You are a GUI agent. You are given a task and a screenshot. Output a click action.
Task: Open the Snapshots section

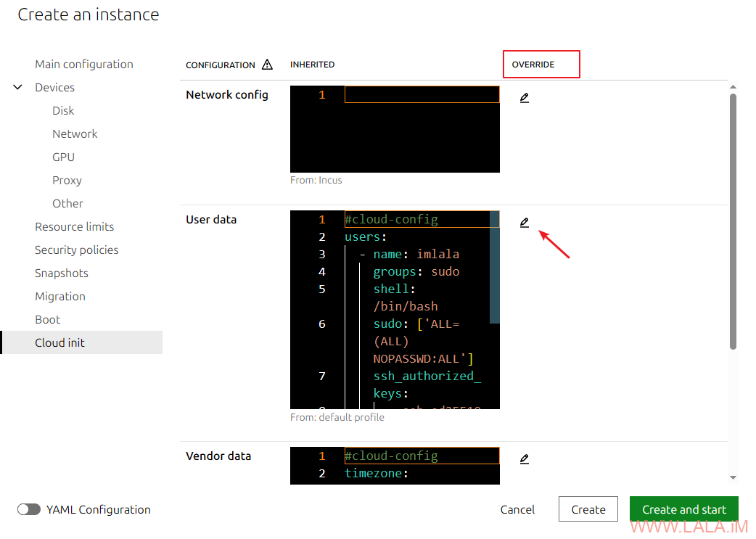pyautogui.click(x=61, y=273)
